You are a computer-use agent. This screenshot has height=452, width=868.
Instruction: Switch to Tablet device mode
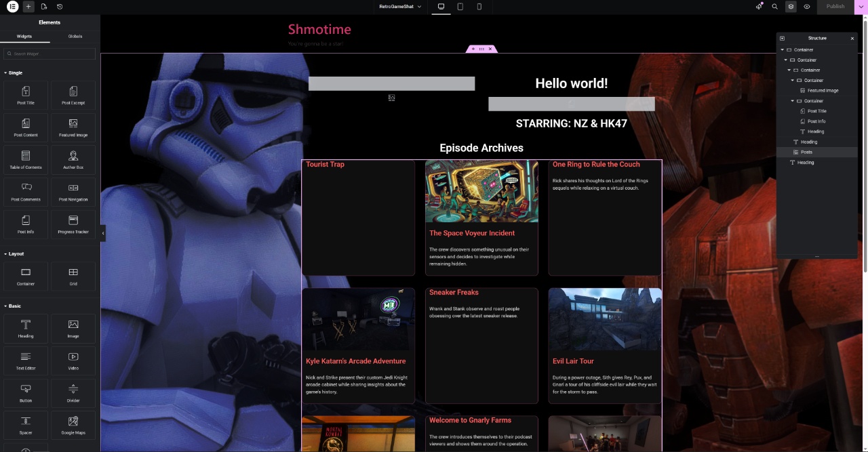460,7
